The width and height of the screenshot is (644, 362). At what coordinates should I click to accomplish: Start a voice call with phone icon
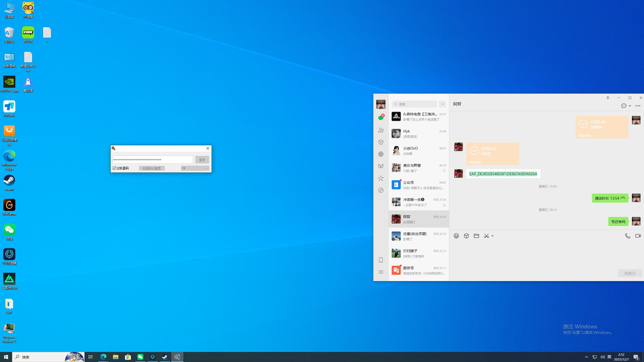[x=627, y=236]
